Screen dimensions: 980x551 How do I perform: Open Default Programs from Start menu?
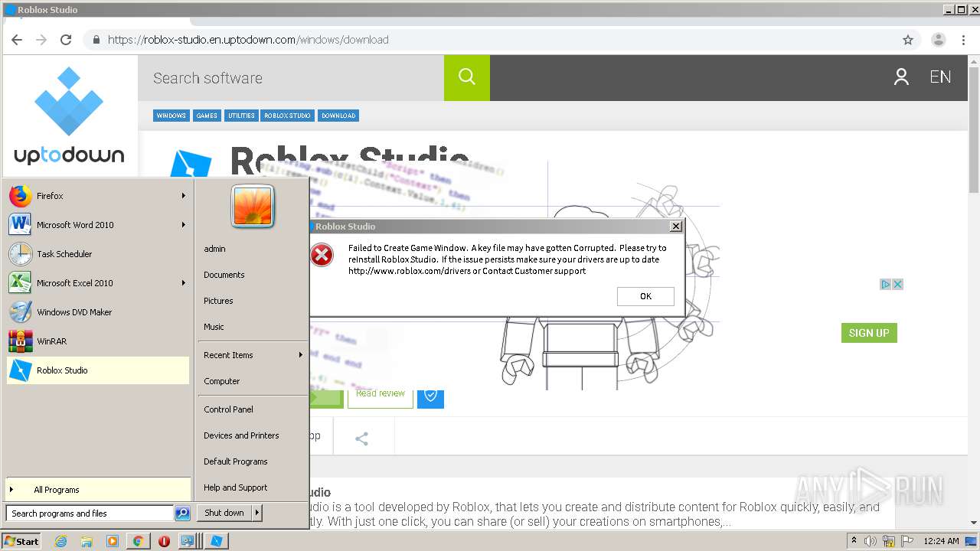tap(236, 461)
